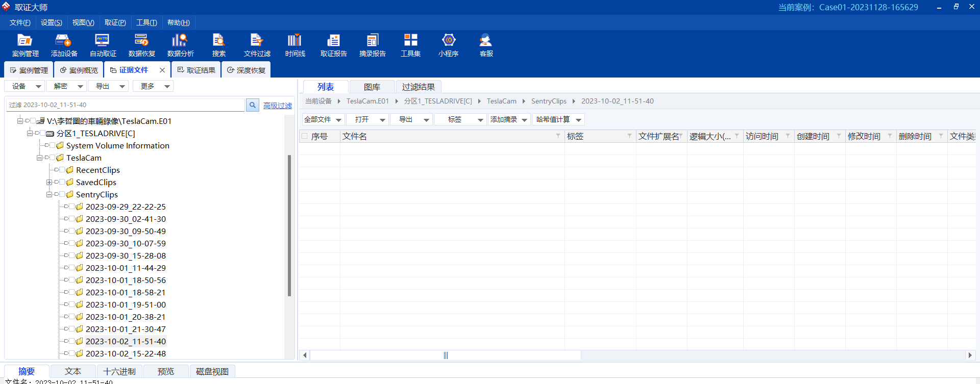Switch to the 深度恢复 tab
The image size is (980, 384).
coord(246,70)
